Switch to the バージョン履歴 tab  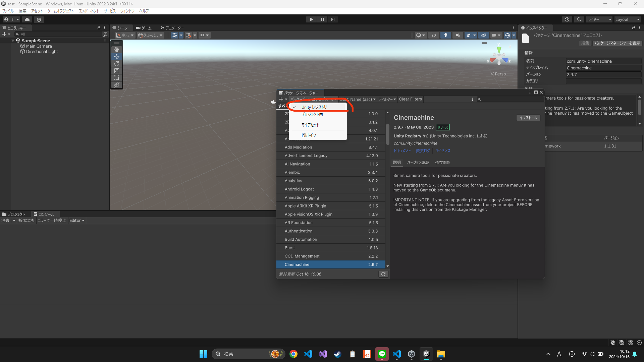418,163
